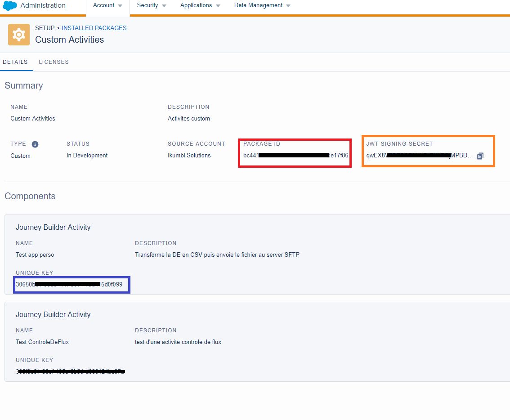Click the Package ID value
510x420 pixels.
(295, 156)
